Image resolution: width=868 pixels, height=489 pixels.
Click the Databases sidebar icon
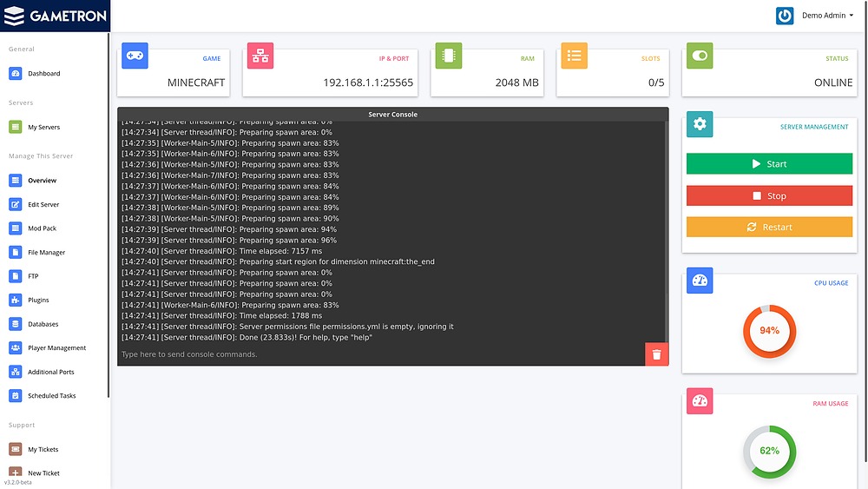(x=16, y=324)
